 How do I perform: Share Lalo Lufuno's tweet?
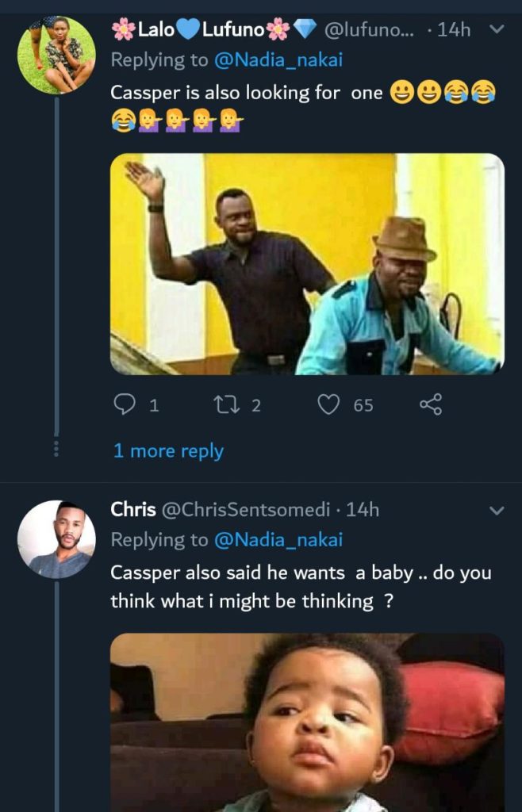pos(430,405)
